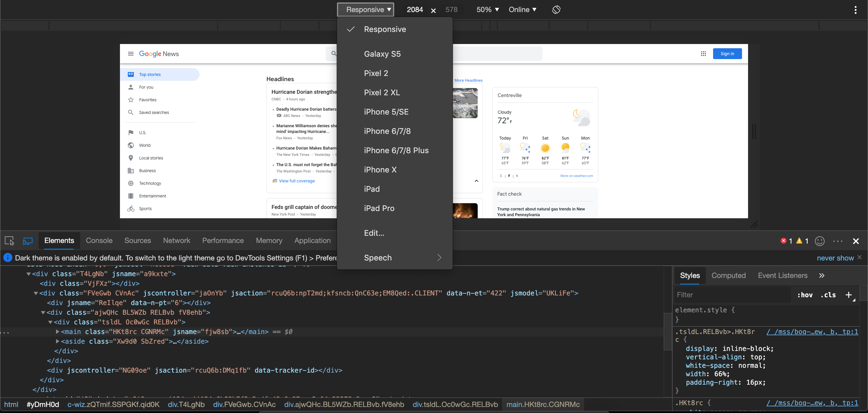
Task: Switch to the Console tab
Action: coord(99,240)
